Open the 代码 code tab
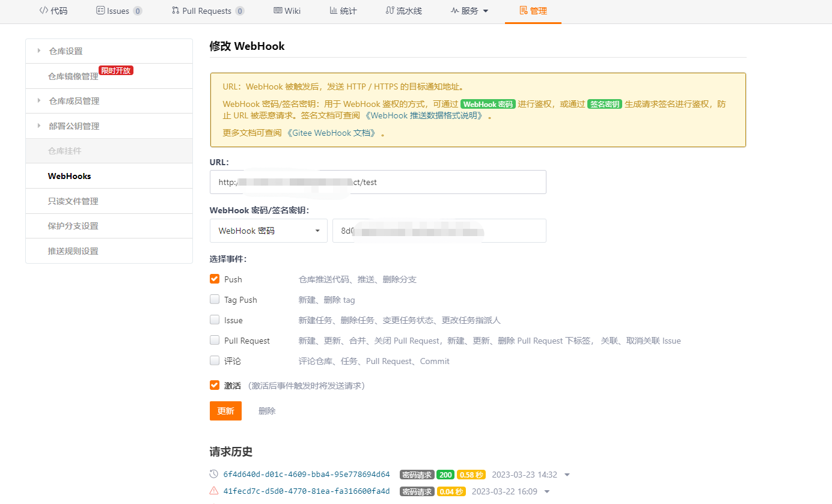The image size is (832, 504). pyautogui.click(x=54, y=11)
